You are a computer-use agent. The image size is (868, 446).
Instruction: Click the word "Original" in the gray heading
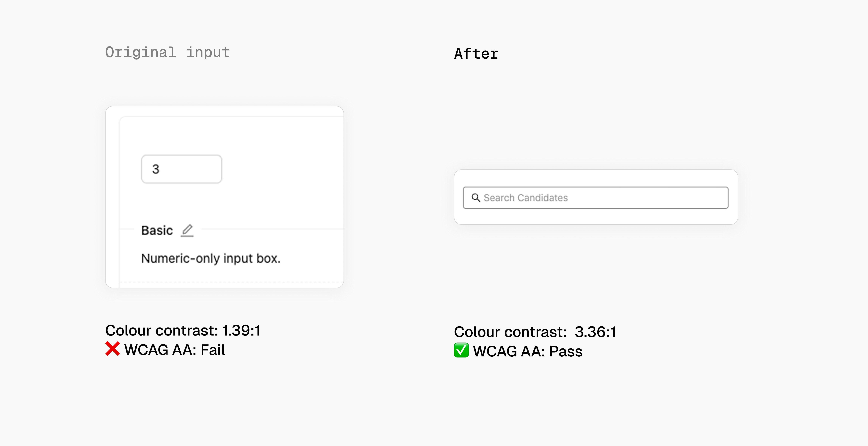pyautogui.click(x=140, y=52)
